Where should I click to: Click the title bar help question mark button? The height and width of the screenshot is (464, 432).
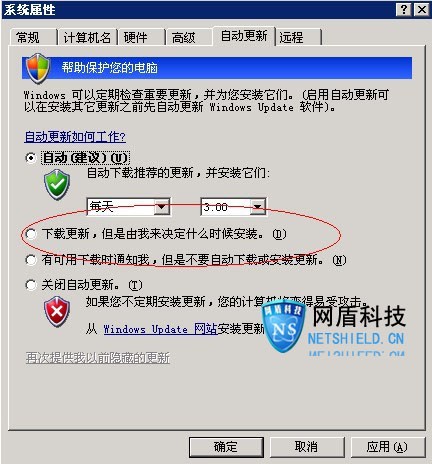[404, 9]
